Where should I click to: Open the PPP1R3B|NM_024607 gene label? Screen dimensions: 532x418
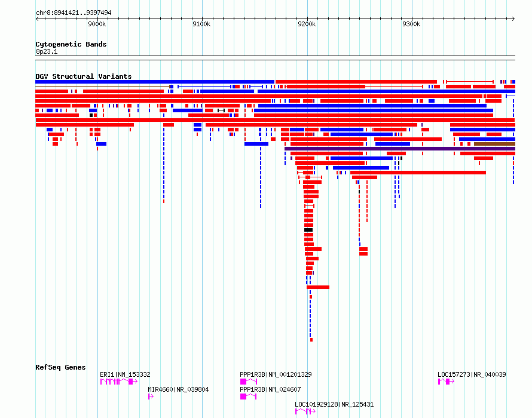270,389
